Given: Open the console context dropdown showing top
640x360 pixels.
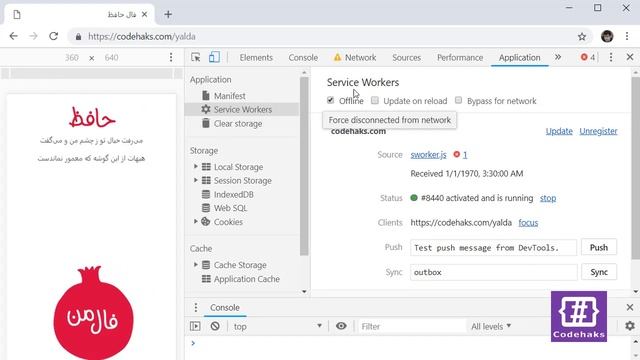Looking at the screenshot, I should pyautogui.click(x=277, y=326).
